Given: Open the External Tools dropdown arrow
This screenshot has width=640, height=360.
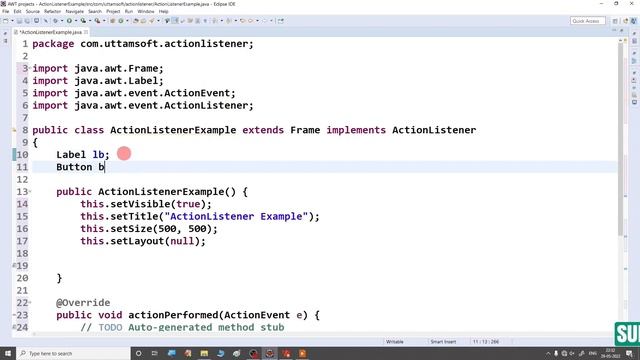Looking at the screenshot, I should 104,21.
